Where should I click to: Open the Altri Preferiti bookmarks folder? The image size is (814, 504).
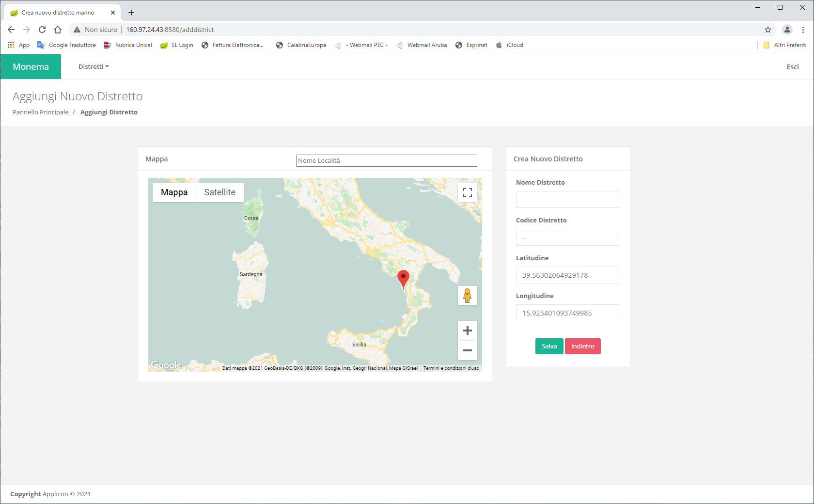tap(785, 45)
